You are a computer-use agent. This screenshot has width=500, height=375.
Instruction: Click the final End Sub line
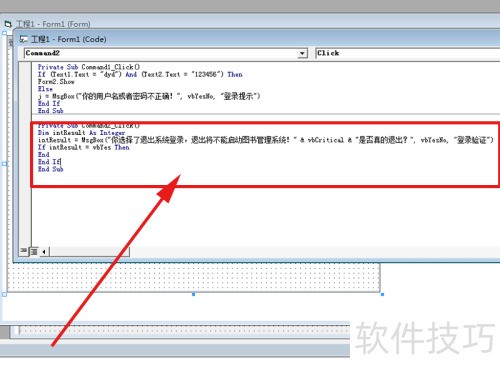tap(50, 169)
